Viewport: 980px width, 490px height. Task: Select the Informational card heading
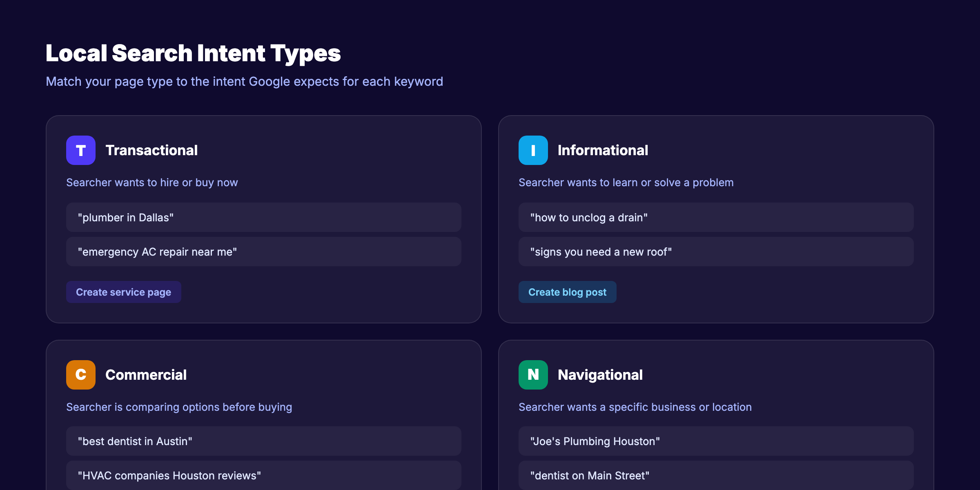603,150
